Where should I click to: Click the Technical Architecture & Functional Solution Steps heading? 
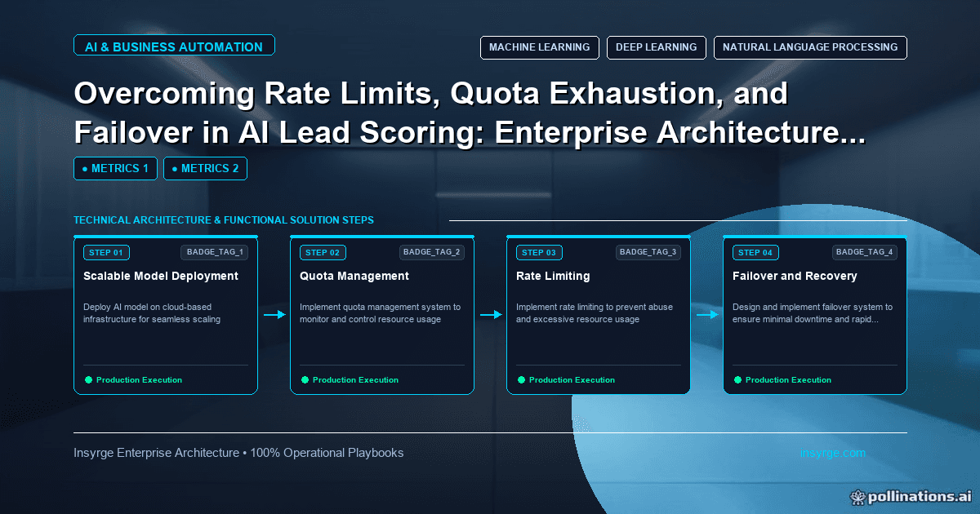pos(224,220)
